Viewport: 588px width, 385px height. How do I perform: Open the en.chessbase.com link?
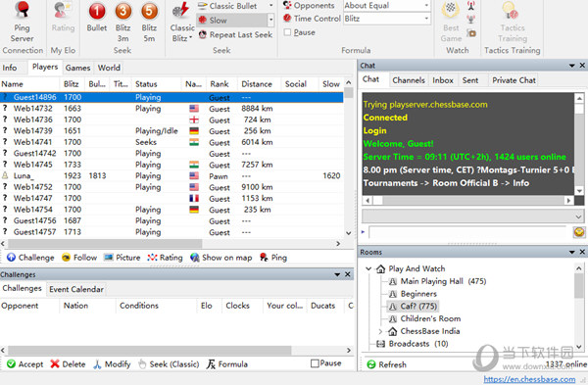pyautogui.click(x=529, y=379)
